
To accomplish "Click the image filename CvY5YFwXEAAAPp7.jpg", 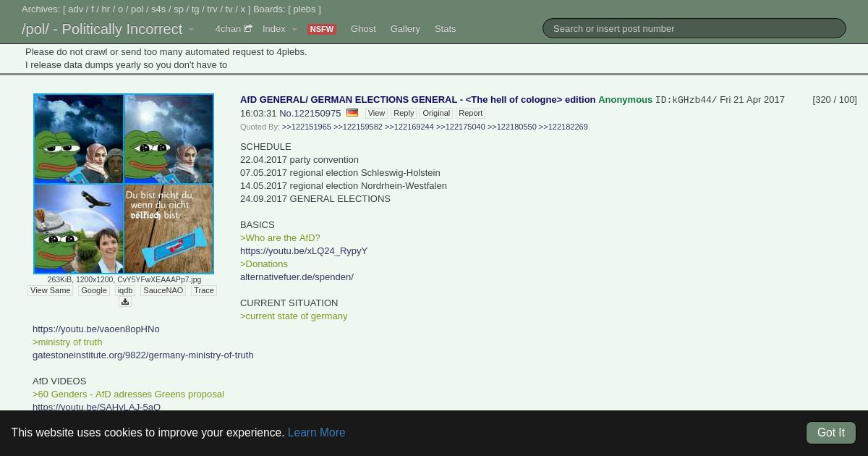I will point(159,279).
